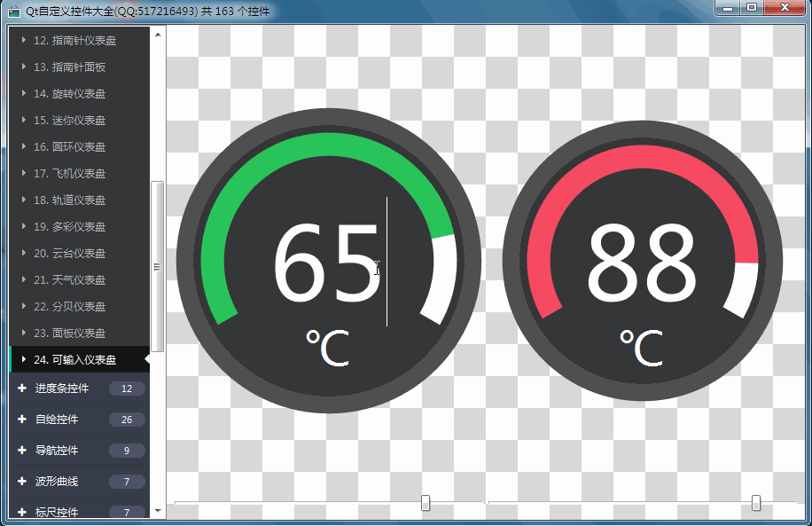Click the sidebar scrollbar down arrow

[x=158, y=511]
